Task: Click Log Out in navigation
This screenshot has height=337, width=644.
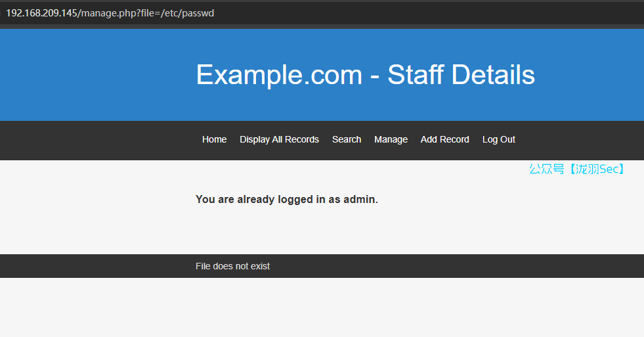Action: [x=499, y=139]
